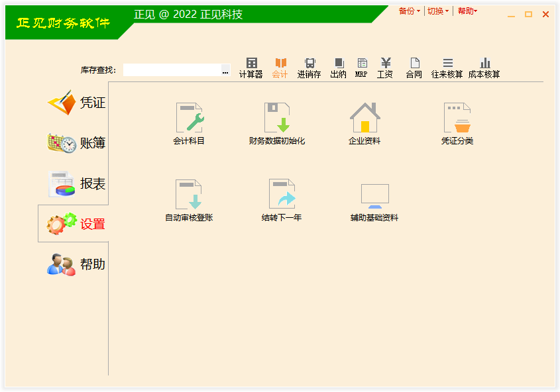Screen dimensions: 560x392
Task: Expand the 备份 dropdown menu
Action: click(x=409, y=11)
